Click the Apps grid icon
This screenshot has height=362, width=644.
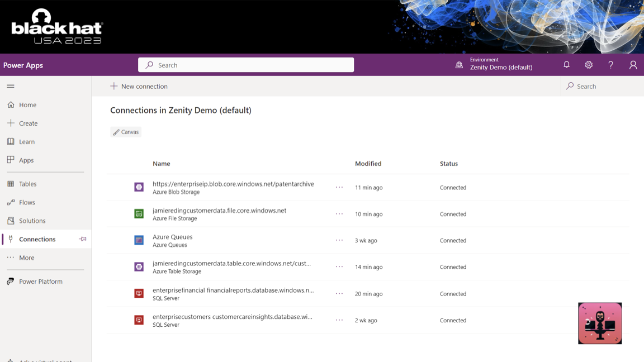tap(11, 160)
